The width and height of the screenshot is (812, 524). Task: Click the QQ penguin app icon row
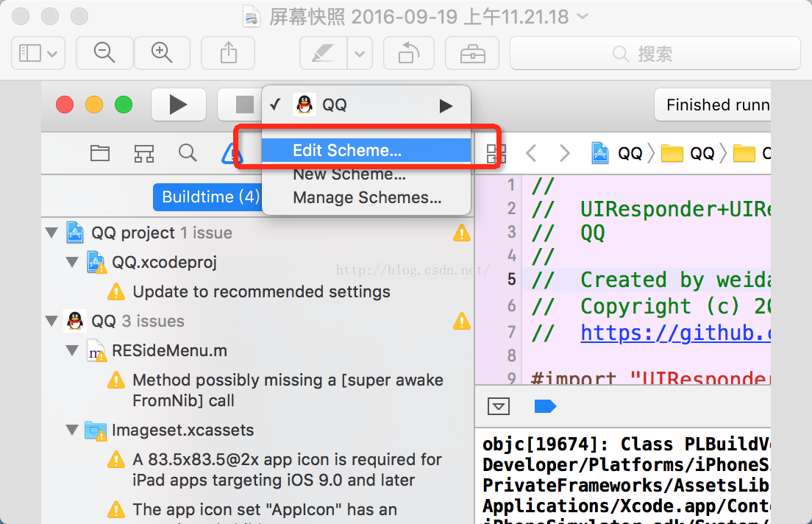tap(259, 322)
